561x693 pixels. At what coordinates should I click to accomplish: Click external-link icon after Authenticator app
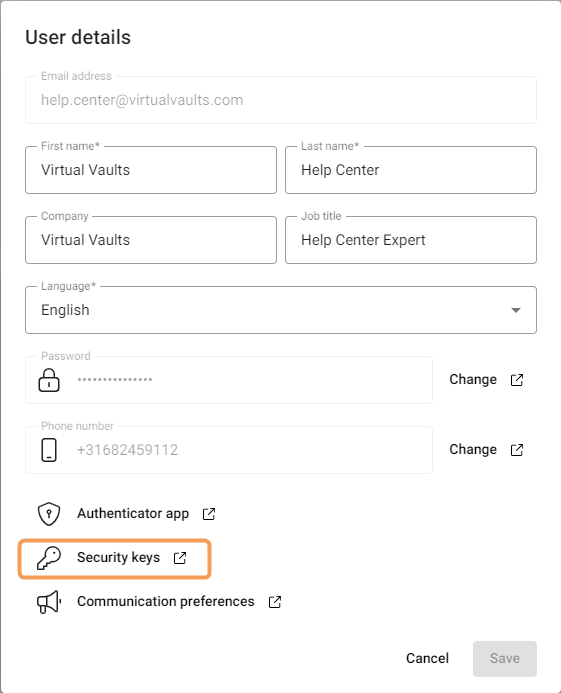click(x=209, y=514)
